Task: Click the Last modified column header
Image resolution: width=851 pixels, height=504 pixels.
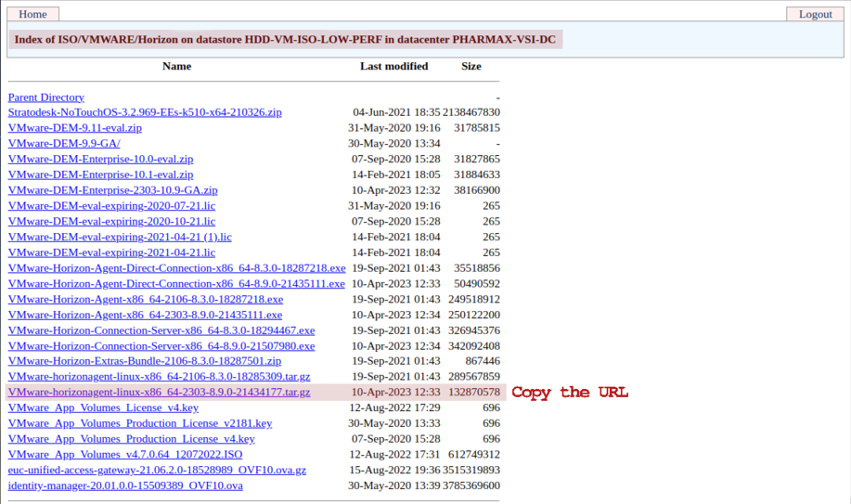Action: coord(394,66)
